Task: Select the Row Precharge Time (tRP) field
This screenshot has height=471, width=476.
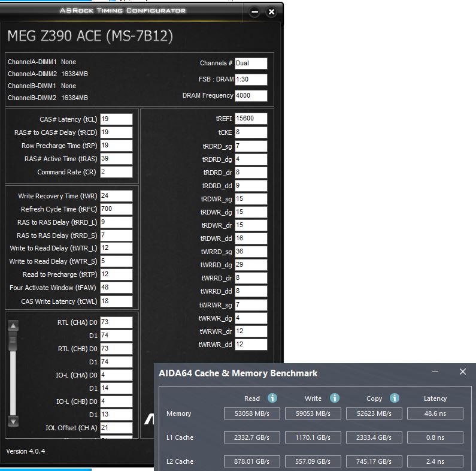Action: point(116,146)
